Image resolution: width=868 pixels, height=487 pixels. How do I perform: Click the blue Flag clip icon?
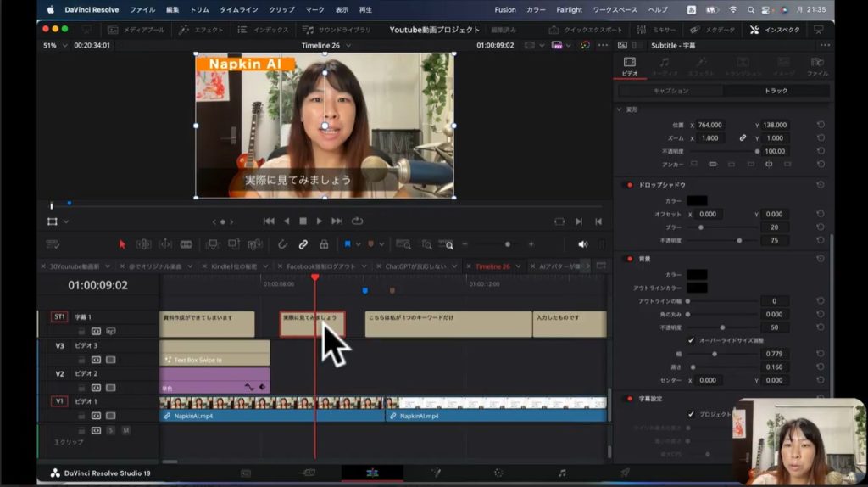(x=348, y=244)
